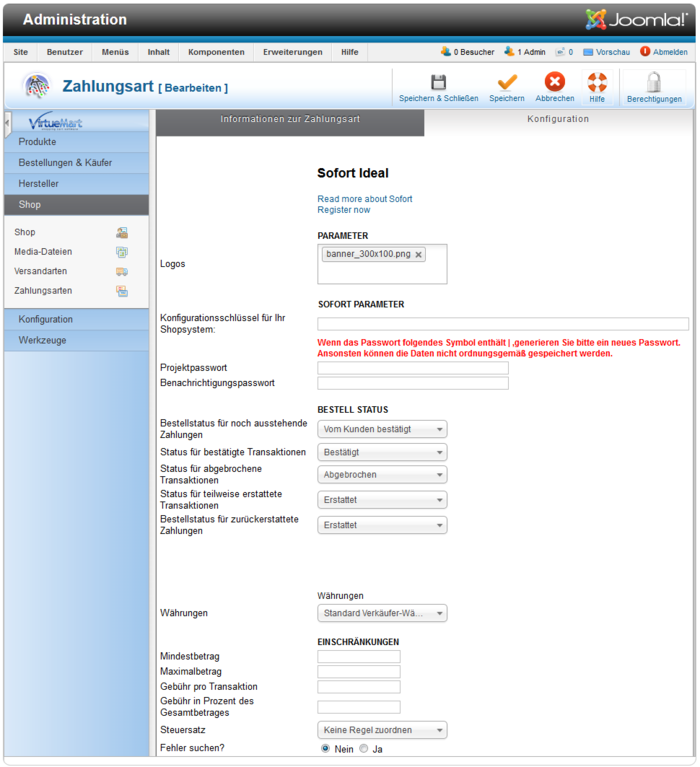Collapse the sidebar with the arrow handle
The width and height of the screenshot is (700, 767).
(7, 123)
